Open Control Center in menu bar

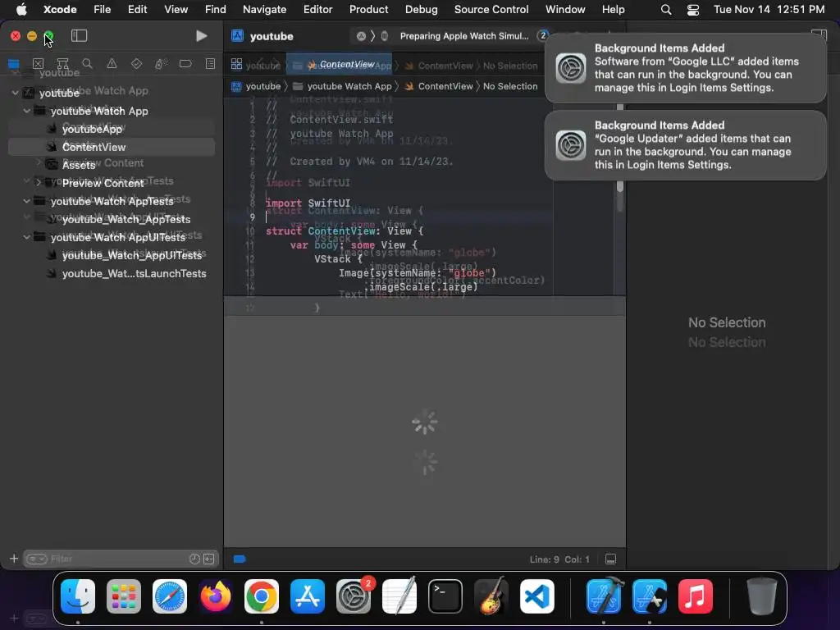tap(692, 9)
